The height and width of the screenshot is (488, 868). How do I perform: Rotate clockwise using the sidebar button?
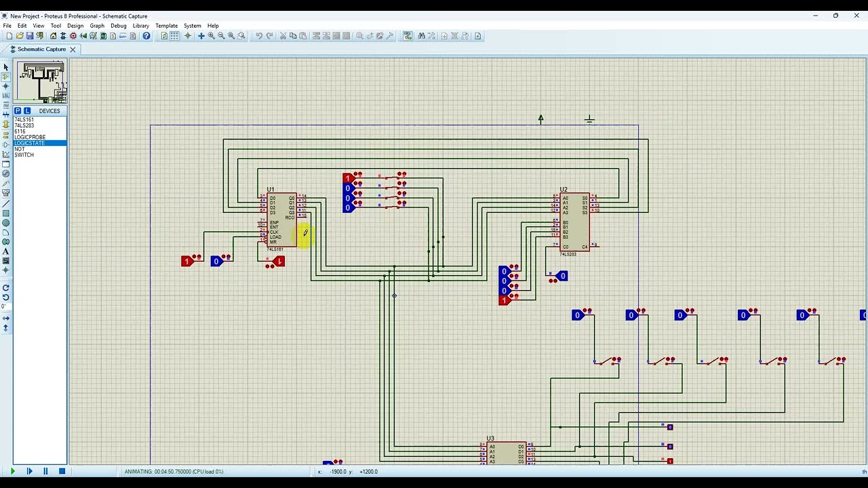click(6, 288)
